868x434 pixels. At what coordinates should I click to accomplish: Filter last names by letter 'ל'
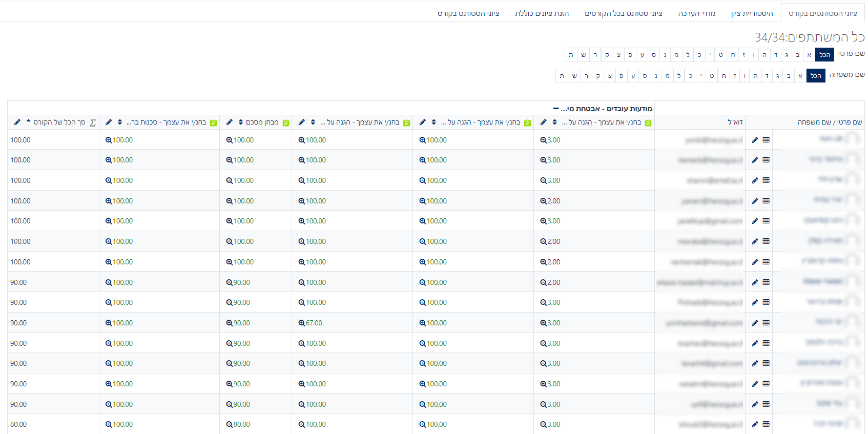pos(679,75)
